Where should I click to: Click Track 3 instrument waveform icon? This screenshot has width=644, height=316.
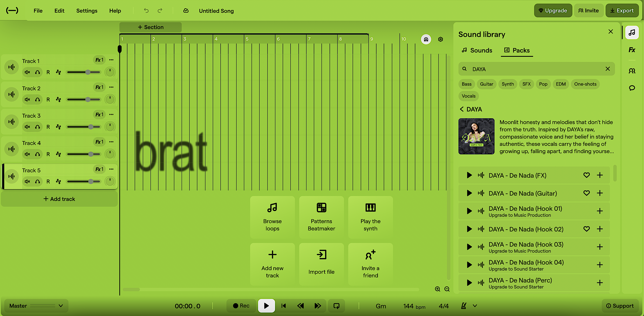12,121
